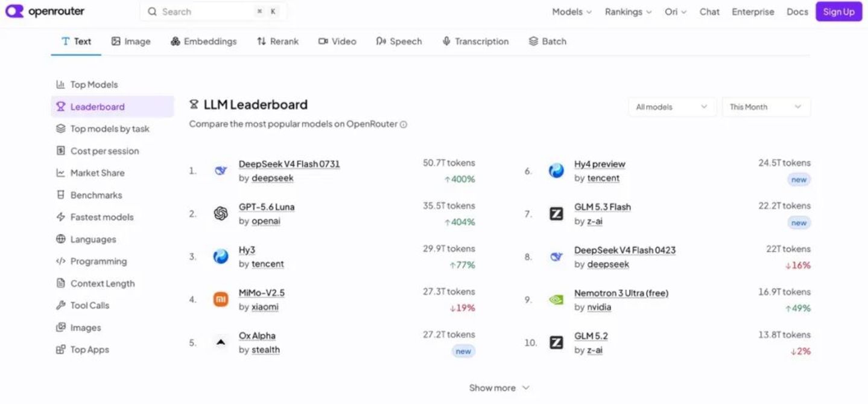Open the MiMo-V2.5 model link
The width and height of the screenshot is (868, 404).
tap(262, 293)
